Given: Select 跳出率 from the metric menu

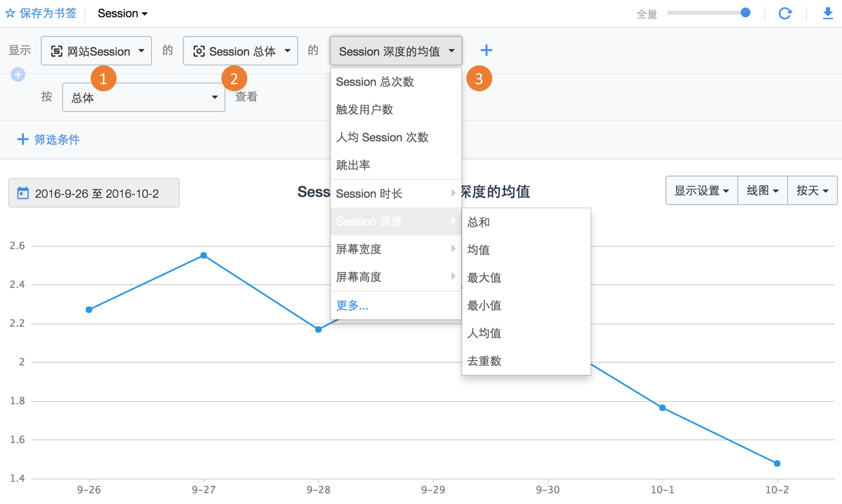Looking at the screenshot, I should pos(353,165).
